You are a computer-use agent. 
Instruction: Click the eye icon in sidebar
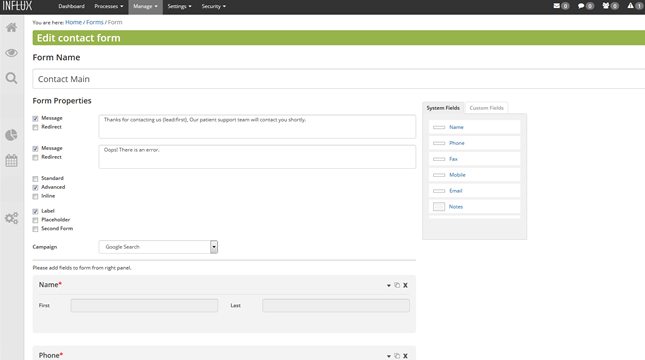pyautogui.click(x=12, y=53)
